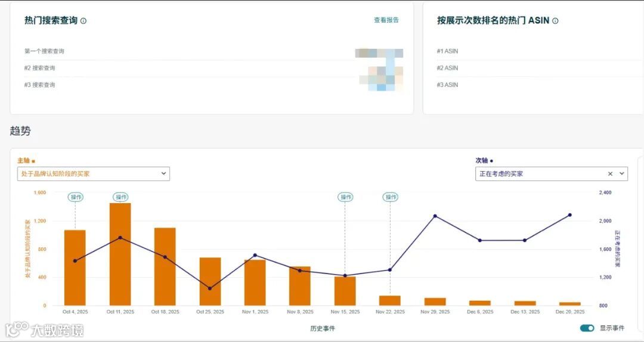644x342 pixels.
Task: Open the 主轴 dropdown 处于品牌认知阶段的买家
Action: (93, 173)
